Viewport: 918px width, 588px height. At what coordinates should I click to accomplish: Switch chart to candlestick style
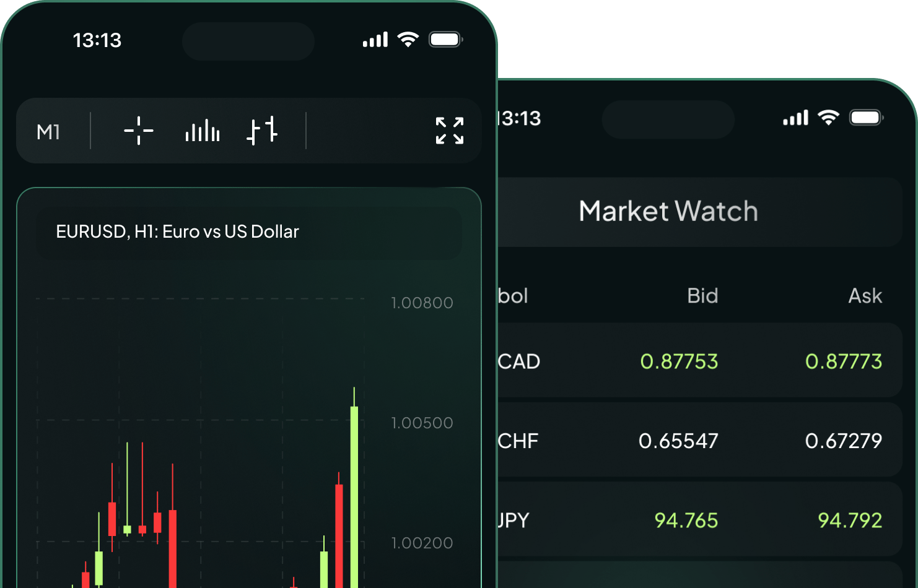pyautogui.click(x=263, y=131)
